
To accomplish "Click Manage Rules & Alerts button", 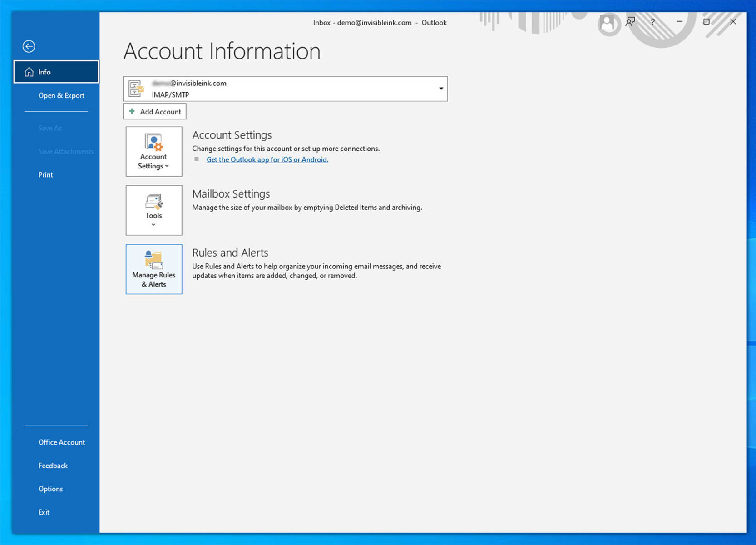I will tap(154, 269).
